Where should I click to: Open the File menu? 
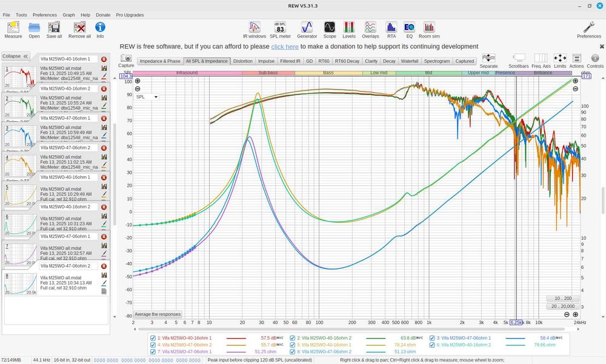[x=6, y=15]
